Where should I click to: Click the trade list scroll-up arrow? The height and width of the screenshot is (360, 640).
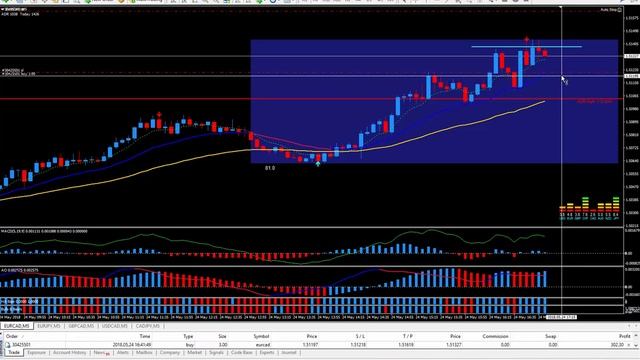636,336
